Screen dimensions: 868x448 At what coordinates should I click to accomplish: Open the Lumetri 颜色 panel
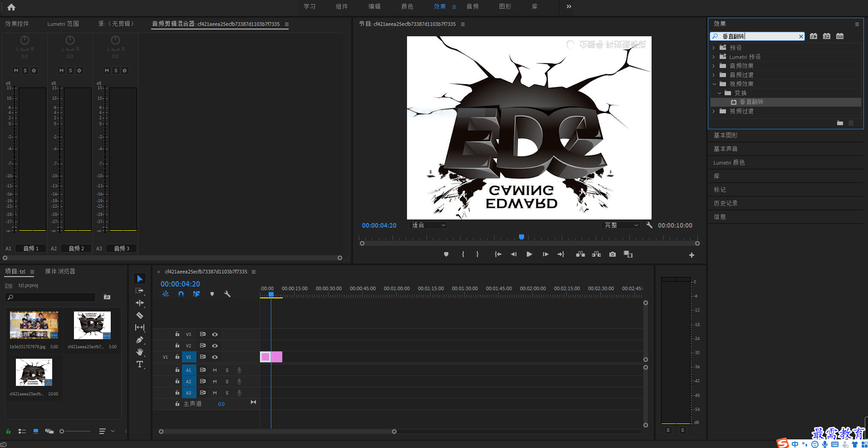tap(729, 162)
